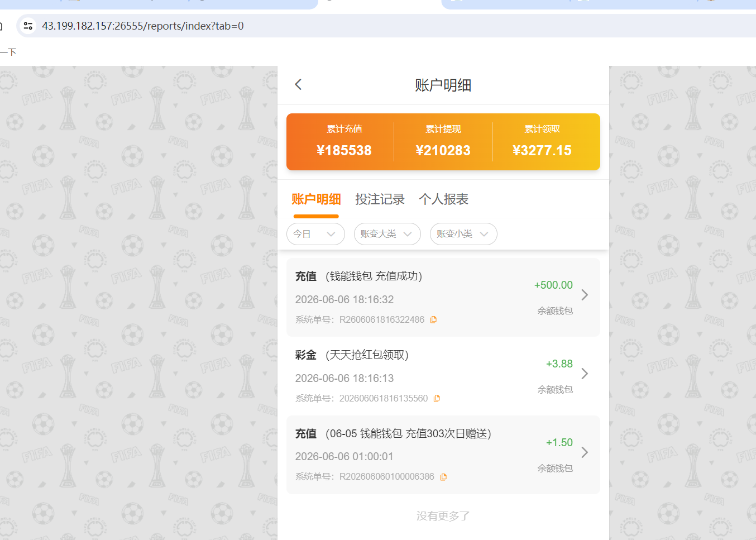Click the 累计充值 ¥185538 amount

tap(344, 150)
